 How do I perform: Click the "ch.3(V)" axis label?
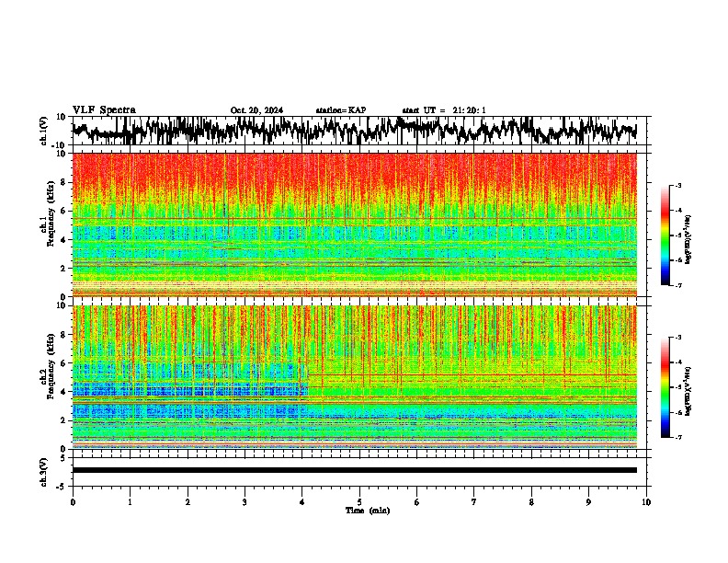43,472
